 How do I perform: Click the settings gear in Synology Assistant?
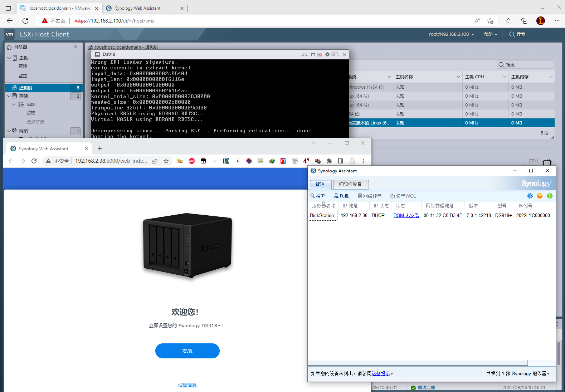pos(530,196)
